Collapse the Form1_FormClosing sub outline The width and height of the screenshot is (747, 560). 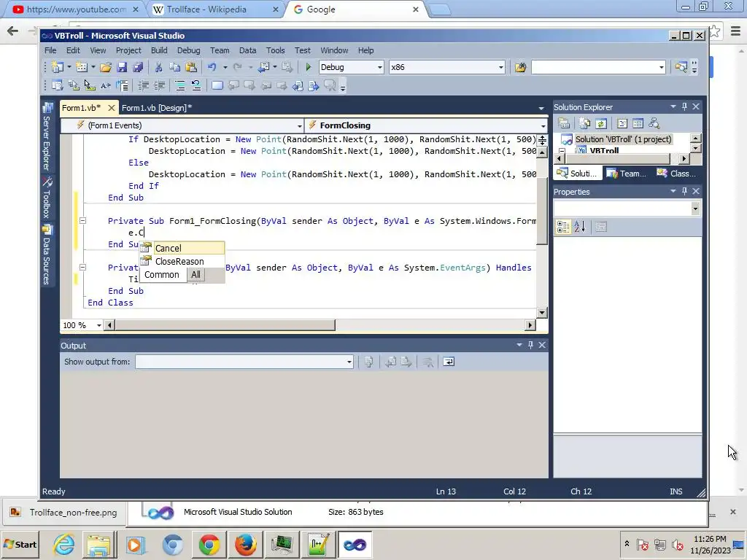(82, 220)
